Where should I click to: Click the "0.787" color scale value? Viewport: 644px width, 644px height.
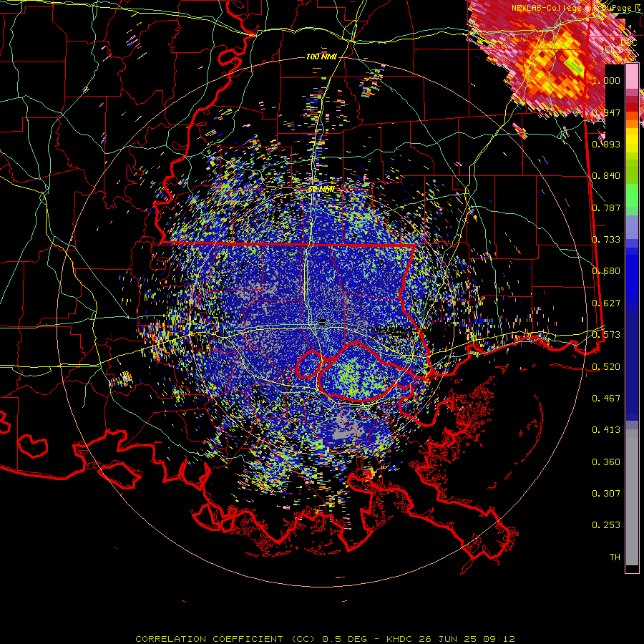coord(606,208)
